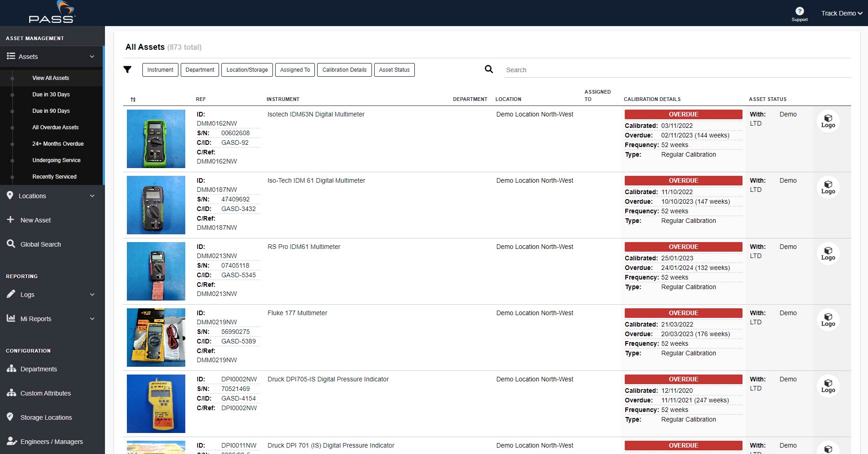The image size is (868, 454).
Task: Click the Logs pencil icon
Action: [x=11, y=294]
